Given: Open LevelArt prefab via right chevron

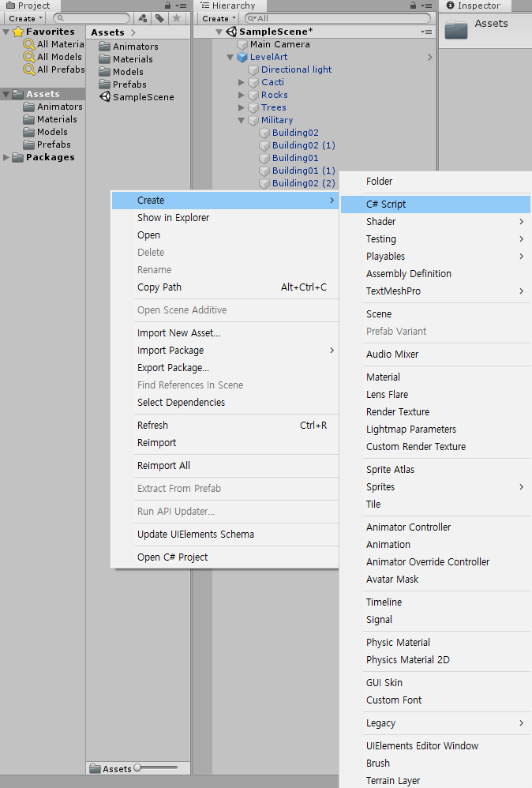Looking at the screenshot, I should click(x=429, y=58).
